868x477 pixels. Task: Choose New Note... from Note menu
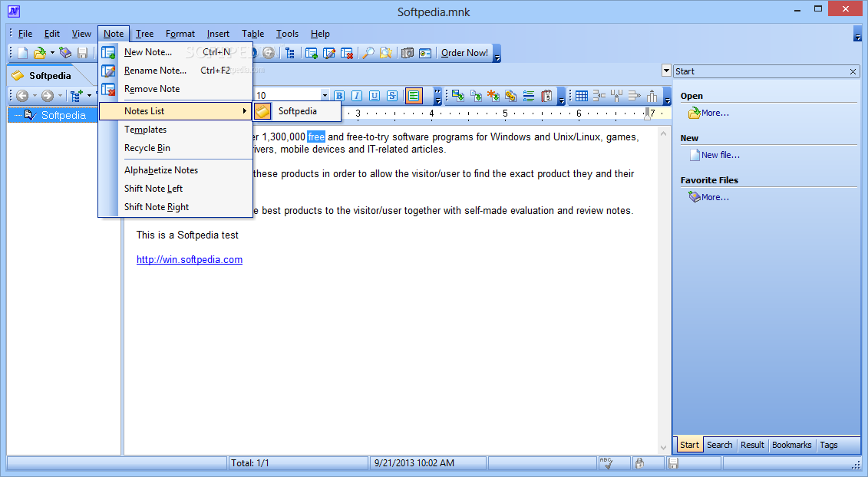tap(176, 52)
